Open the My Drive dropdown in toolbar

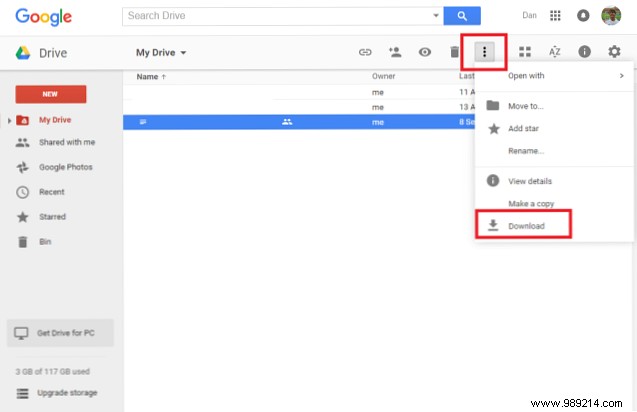(161, 53)
